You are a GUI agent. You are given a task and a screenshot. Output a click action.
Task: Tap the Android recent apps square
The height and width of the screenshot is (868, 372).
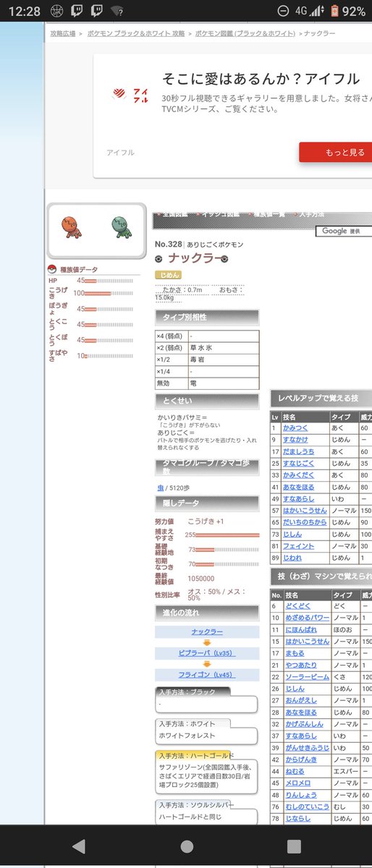[x=294, y=846]
